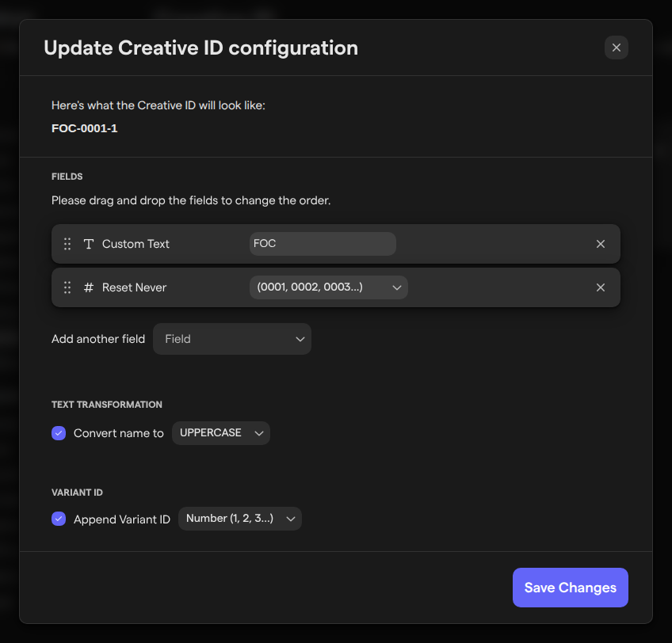Edit the FOC custom text input
This screenshot has width=672, height=643.
(323, 244)
